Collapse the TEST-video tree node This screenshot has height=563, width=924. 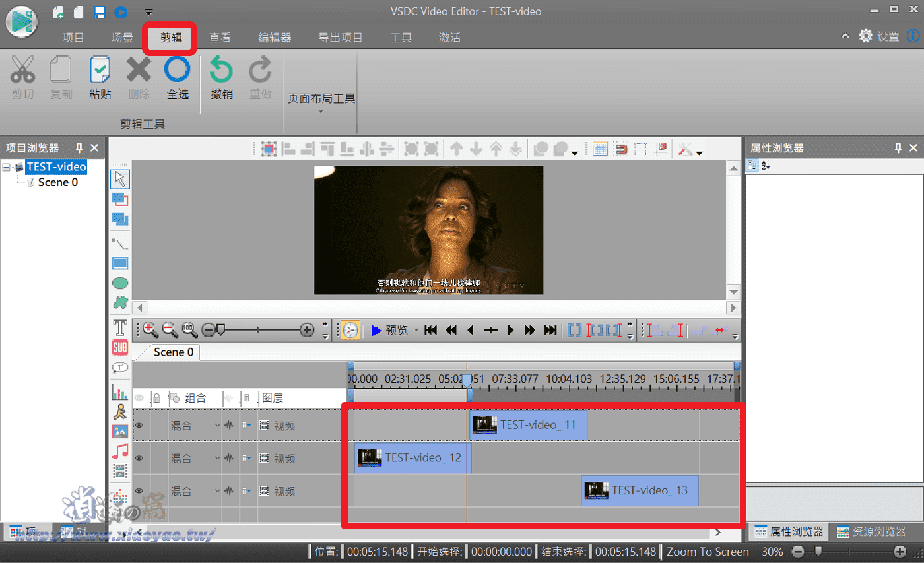[7, 168]
